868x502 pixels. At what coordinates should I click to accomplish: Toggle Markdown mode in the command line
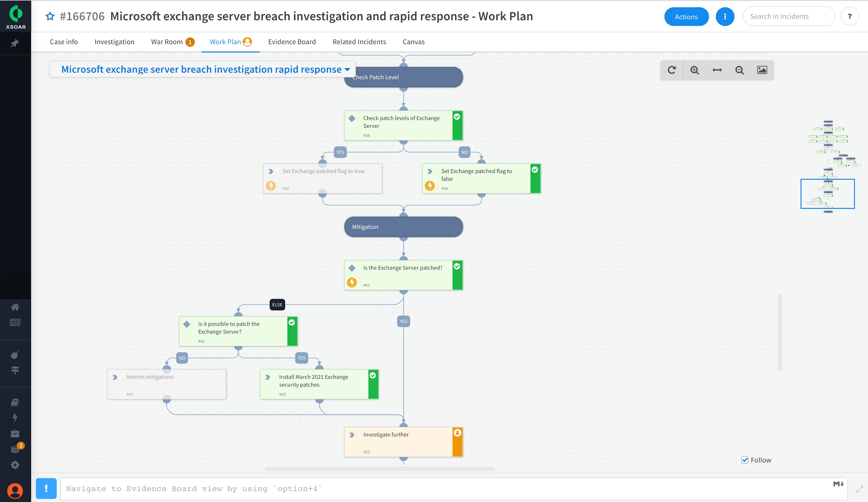pos(838,484)
